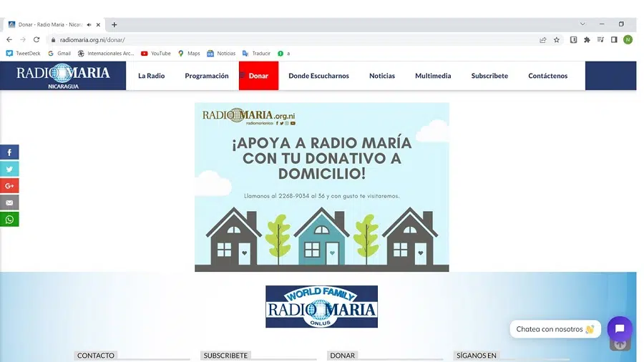644x362 pixels.
Task: Toggle the browser side panel icon
Action: [614, 40]
